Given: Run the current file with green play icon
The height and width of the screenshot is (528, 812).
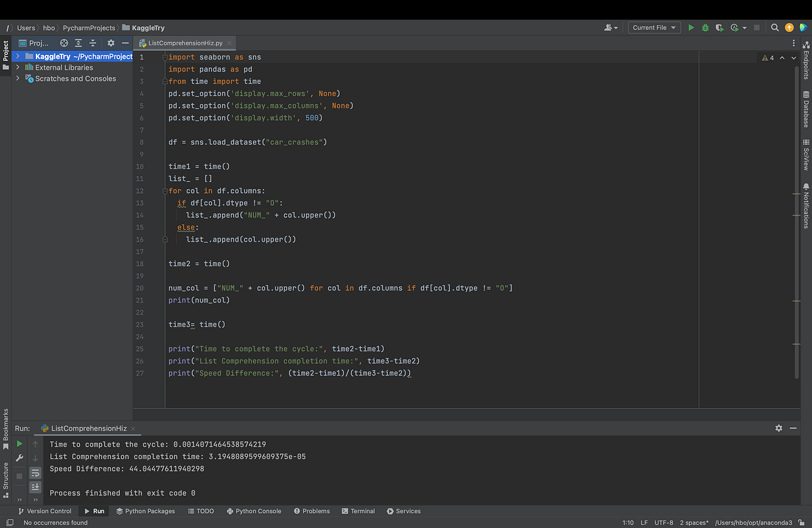Looking at the screenshot, I should coord(691,28).
